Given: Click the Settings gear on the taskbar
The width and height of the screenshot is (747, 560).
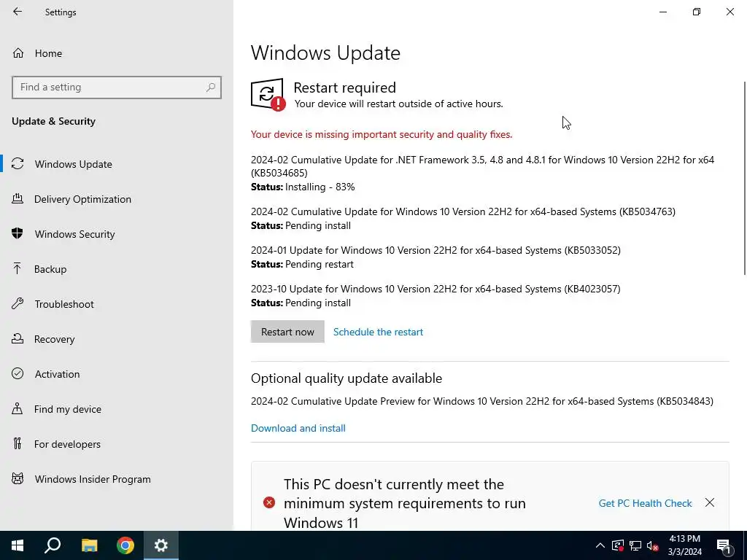Looking at the screenshot, I should pos(161,545).
